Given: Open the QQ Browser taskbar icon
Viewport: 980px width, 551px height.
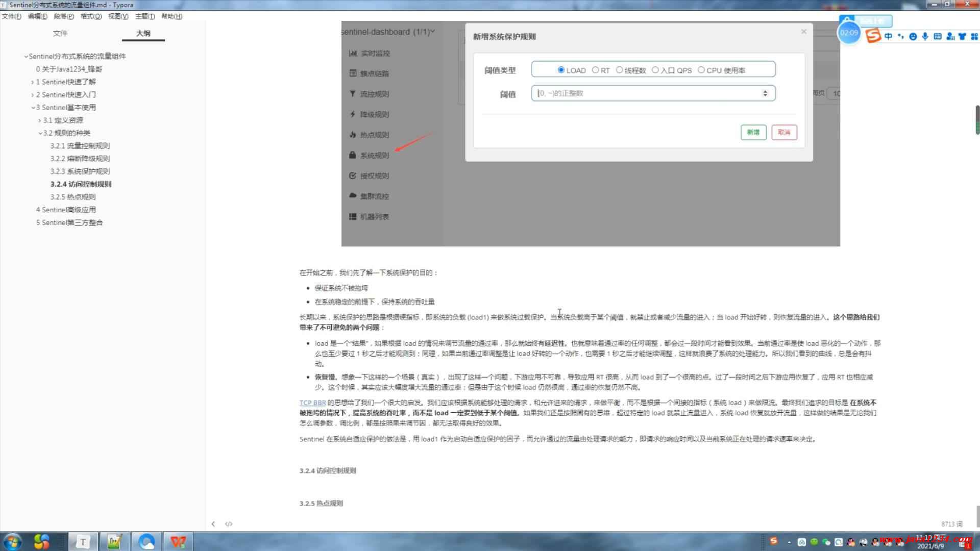Looking at the screenshot, I should [146, 541].
